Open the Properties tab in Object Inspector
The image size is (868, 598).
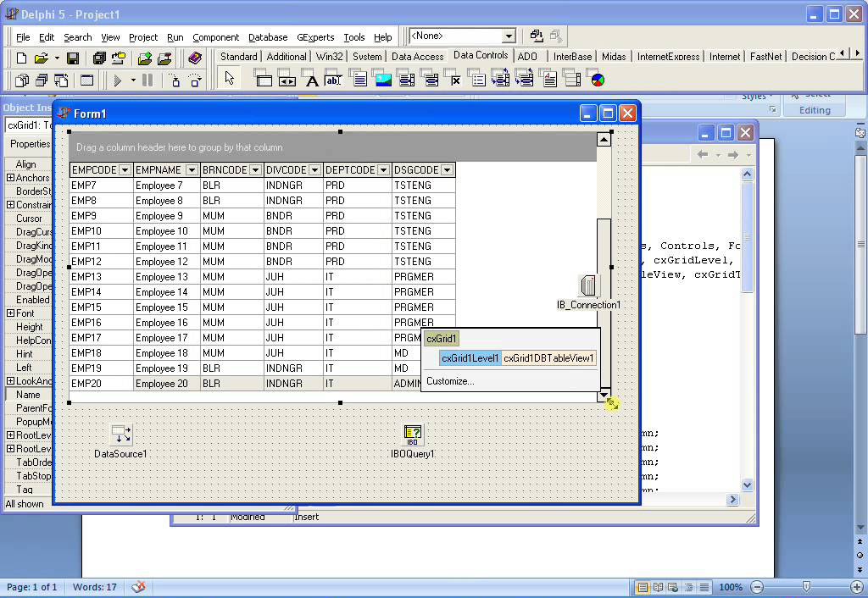30,144
